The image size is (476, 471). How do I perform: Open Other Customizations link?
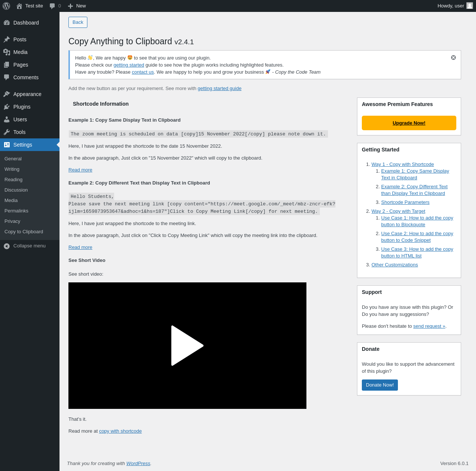point(395,265)
